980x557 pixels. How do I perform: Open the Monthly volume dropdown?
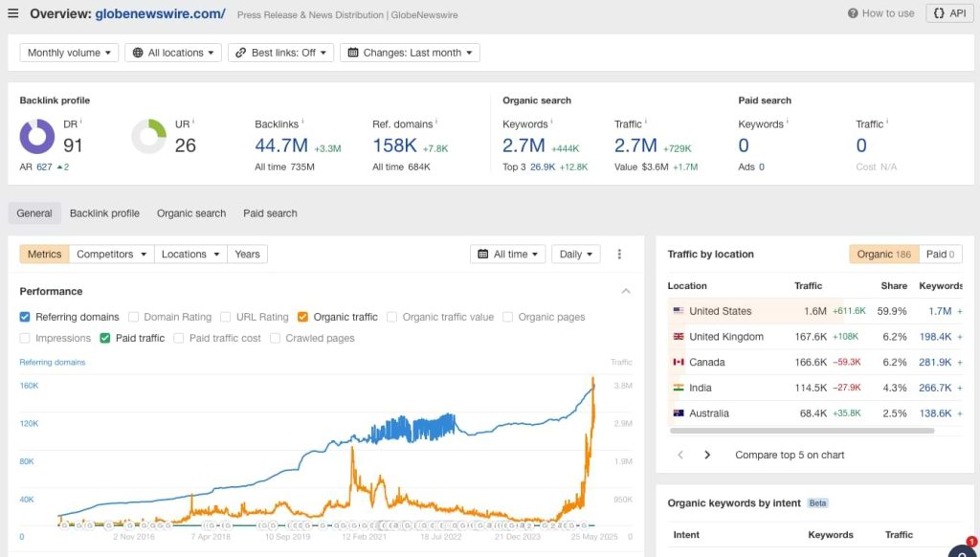(x=69, y=53)
